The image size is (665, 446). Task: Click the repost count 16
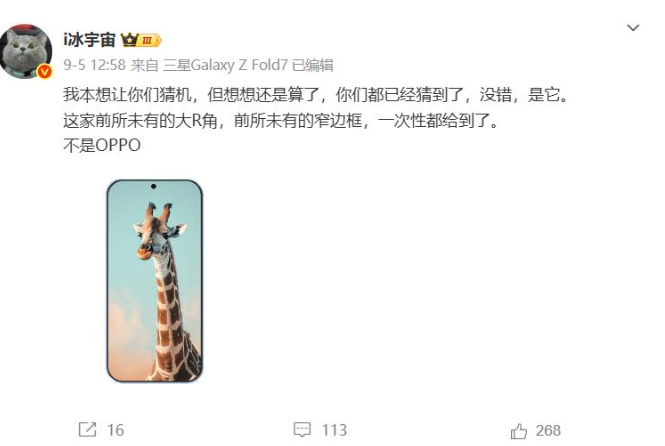[115, 430]
